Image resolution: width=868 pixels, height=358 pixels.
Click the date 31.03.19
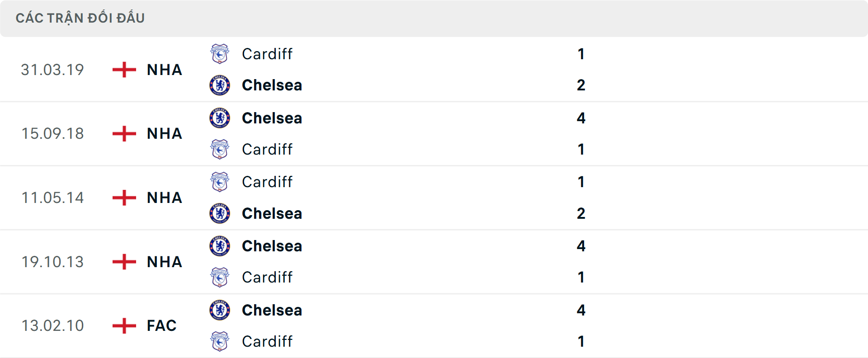pos(52,70)
